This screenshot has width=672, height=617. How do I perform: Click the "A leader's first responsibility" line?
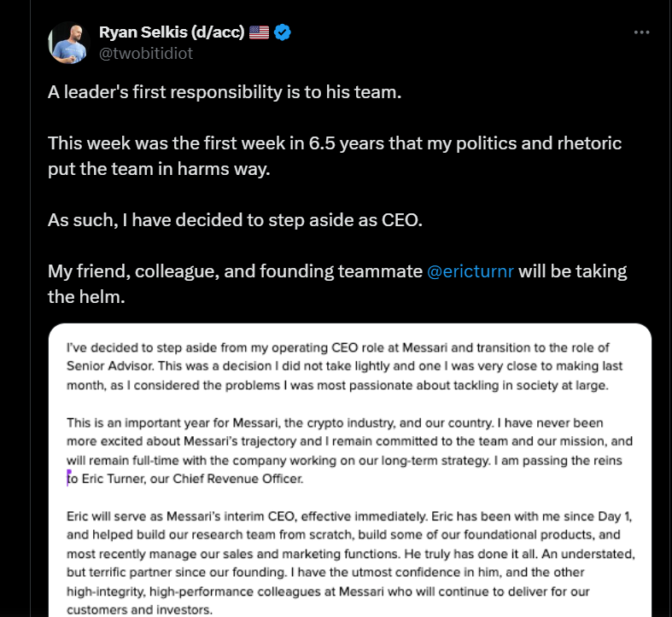225,92
